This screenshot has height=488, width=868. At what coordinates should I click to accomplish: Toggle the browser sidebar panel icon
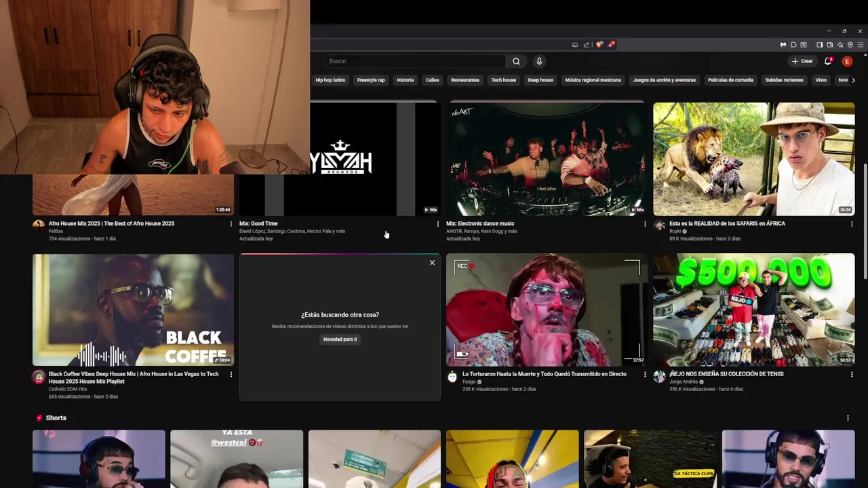[x=819, y=45]
